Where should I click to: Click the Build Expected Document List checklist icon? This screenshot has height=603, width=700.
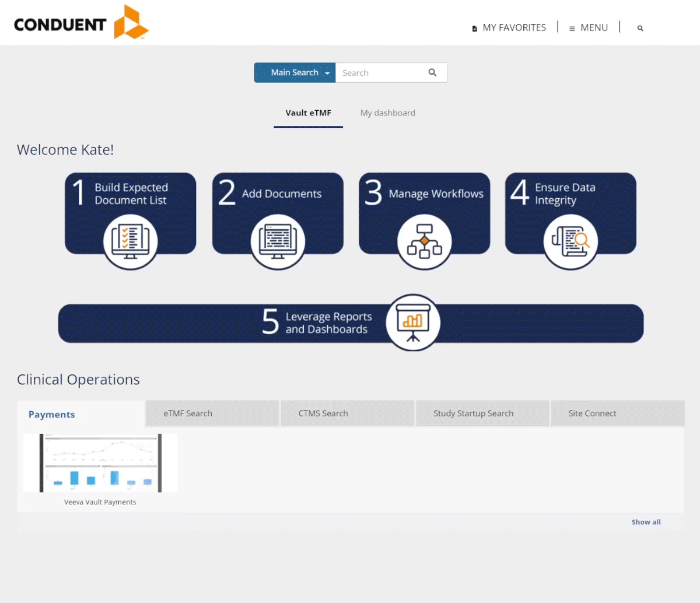[131, 242]
